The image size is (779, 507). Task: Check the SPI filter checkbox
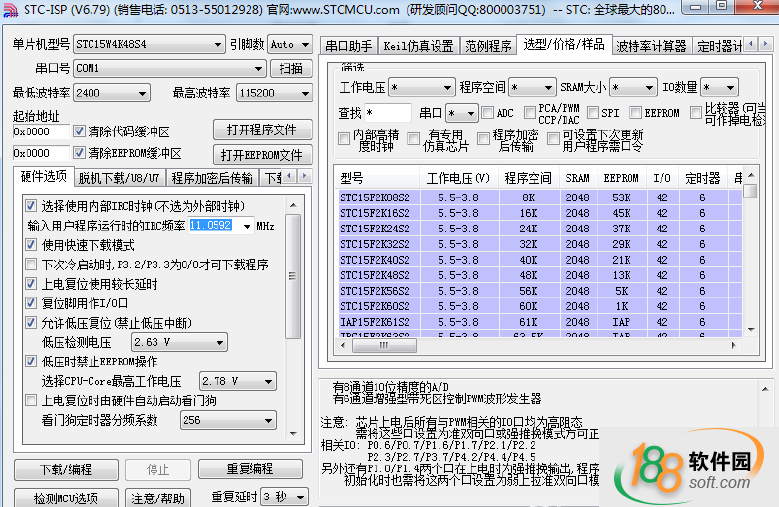click(593, 114)
